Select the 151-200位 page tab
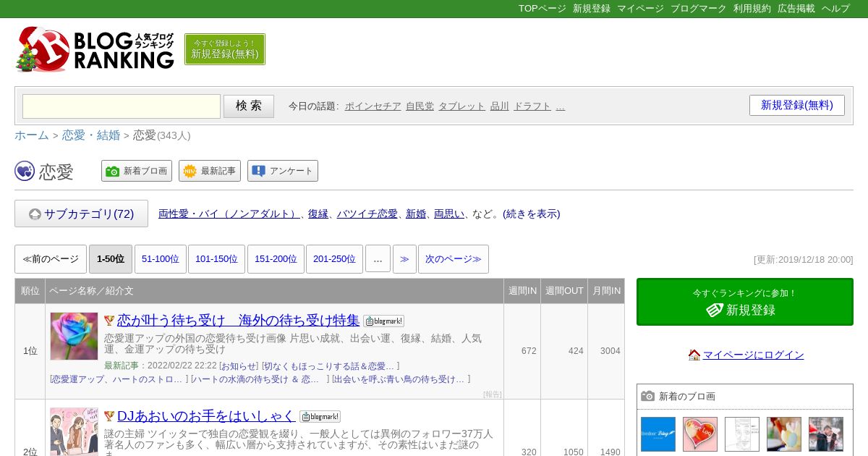The height and width of the screenshot is (456, 868). [276, 259]
